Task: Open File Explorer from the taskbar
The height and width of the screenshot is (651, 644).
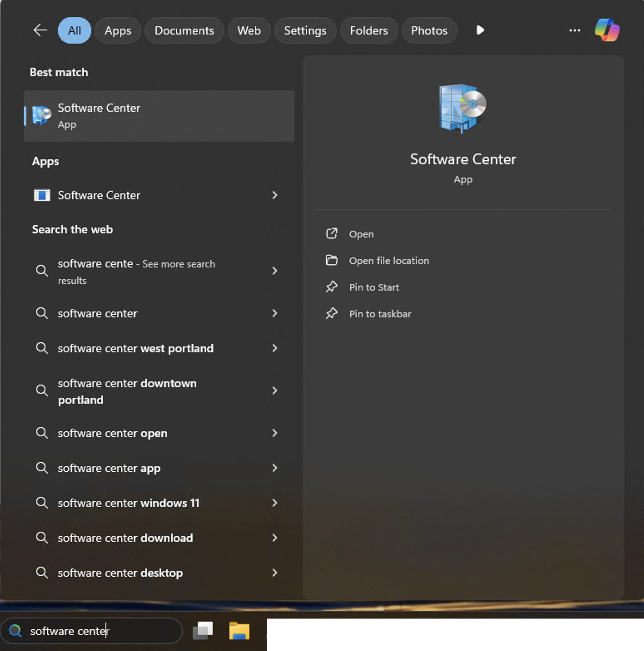Action: click(239, 631)
